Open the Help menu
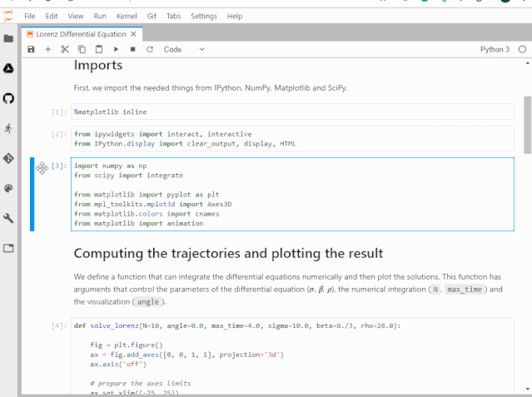Screen dimensions: 532x397 235,17
